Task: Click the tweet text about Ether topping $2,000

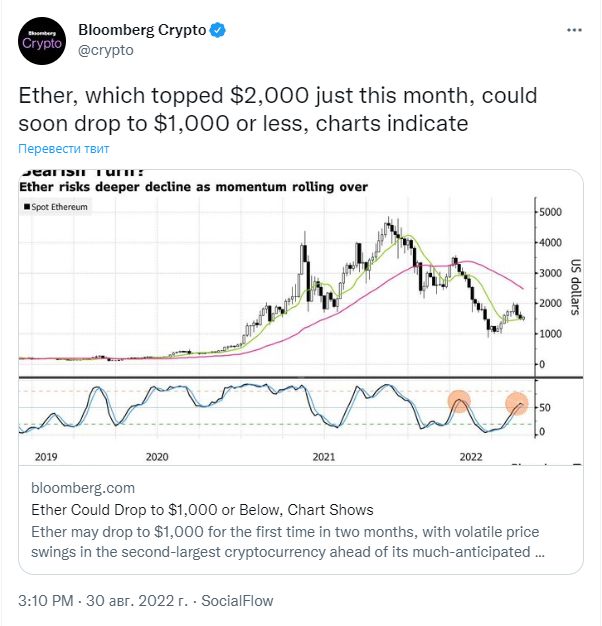Action: point(278,109)
